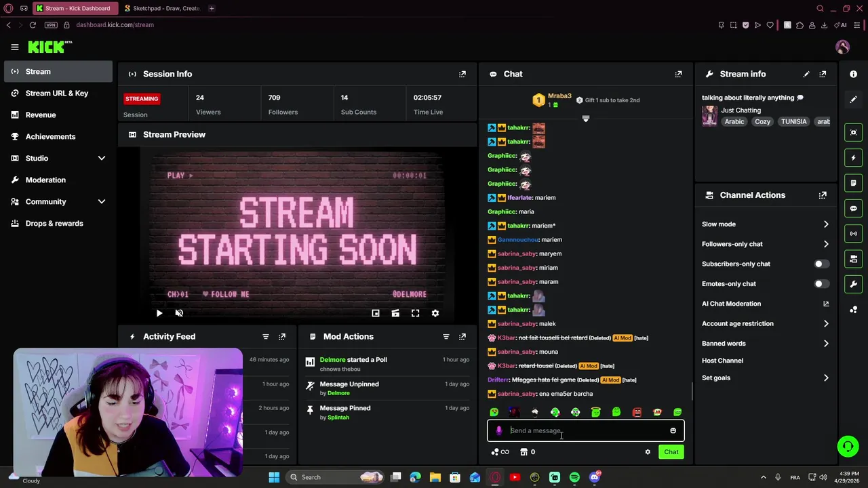The image size is (868, 488).
Task: Select the Arabic tag
Action: coord(734,122)
